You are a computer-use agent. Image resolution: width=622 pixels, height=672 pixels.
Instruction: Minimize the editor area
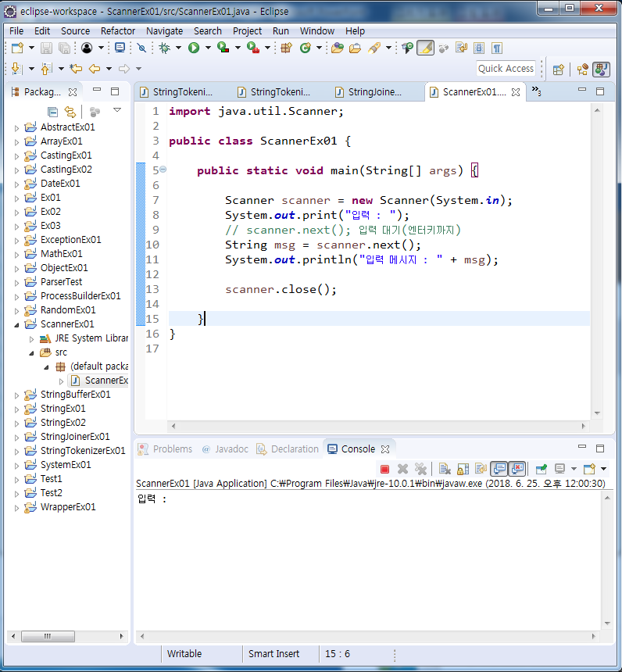tap(581, 90)
